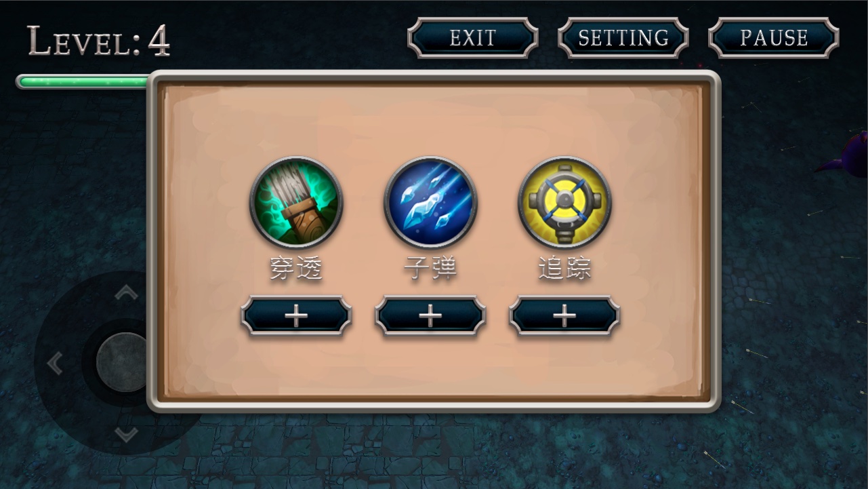Increase 追踪 with its plus button
The image size is (868, 489).
click(x=564, y=316)
